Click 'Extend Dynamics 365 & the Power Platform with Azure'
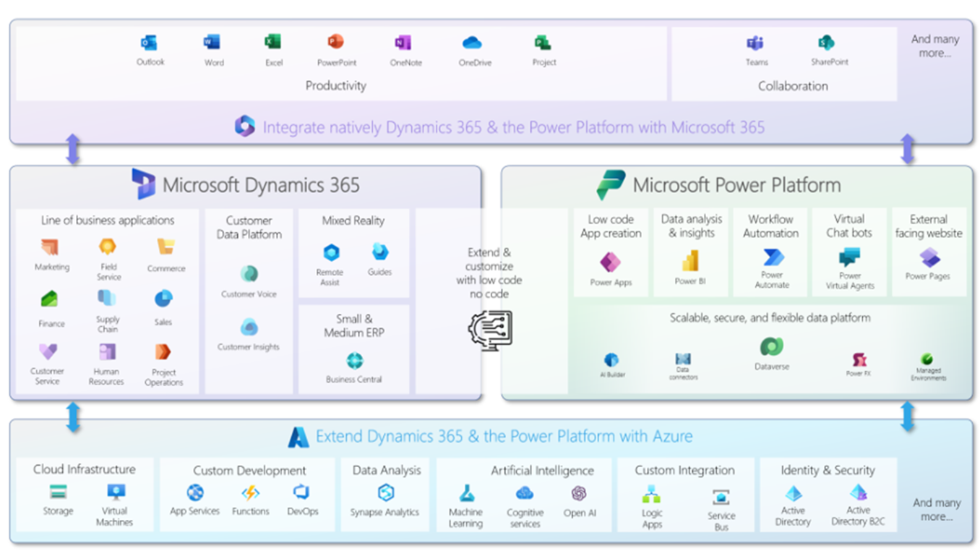 tap(504, 437)
